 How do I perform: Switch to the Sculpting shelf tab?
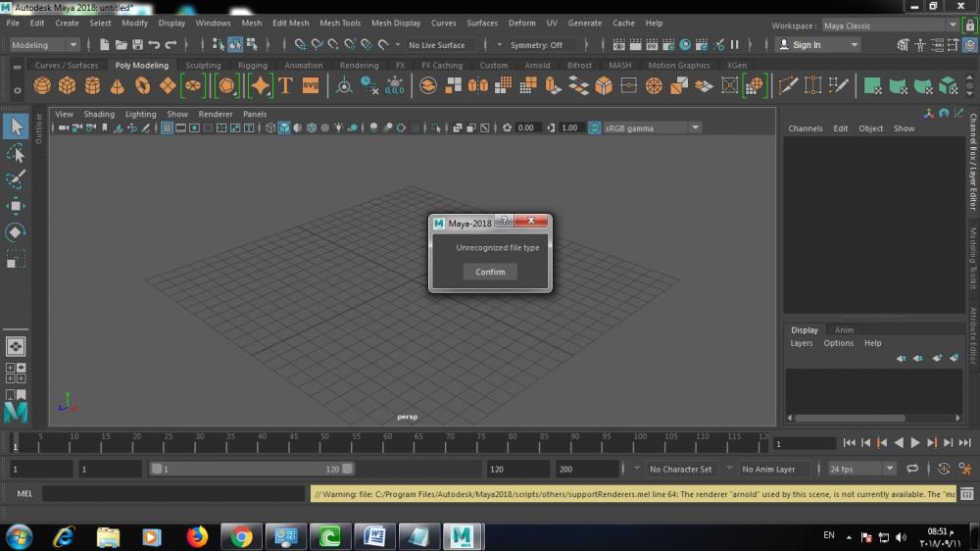(x=203, y=65)
